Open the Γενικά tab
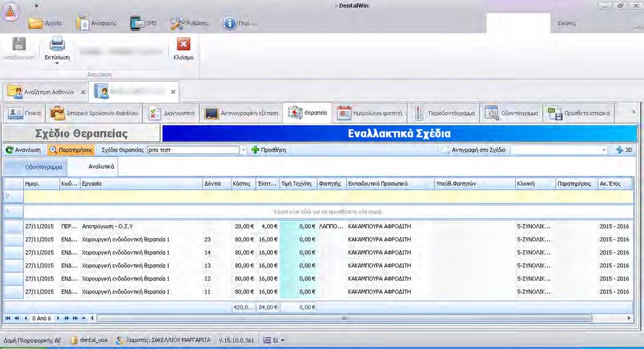Image resolution: width=644 pixels, height=349 pixels. (25, 113)
